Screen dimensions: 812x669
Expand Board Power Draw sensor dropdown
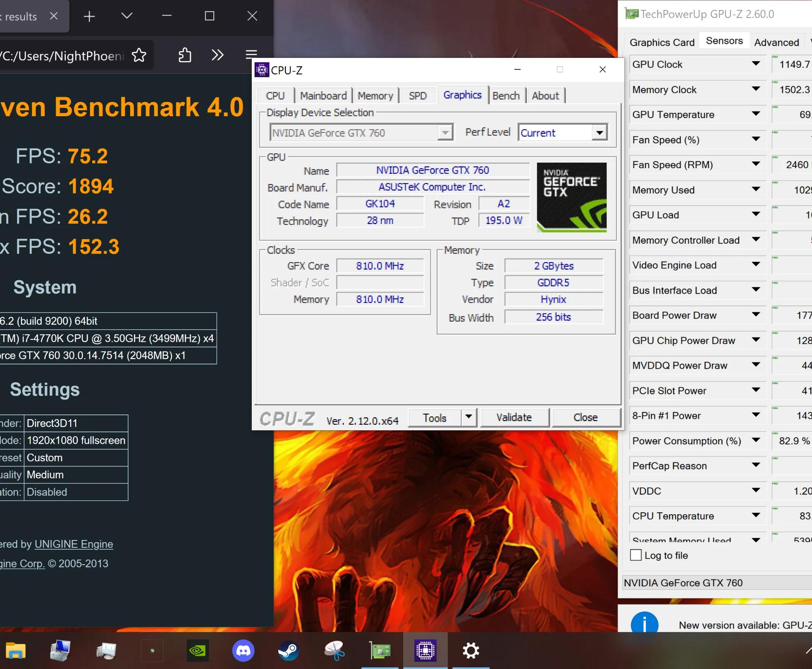point(756,314)
